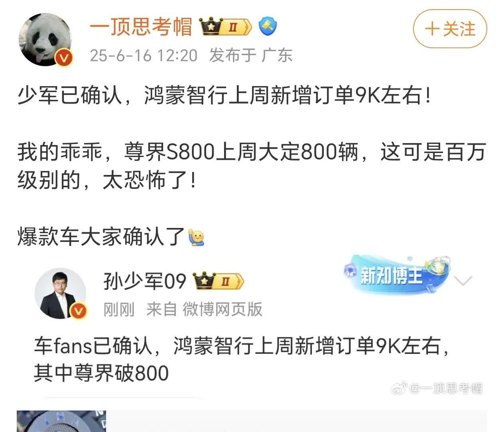Tap the orange verified V badge on panda avatar
Screen dimensions: 504x432
tap(63, 58)
